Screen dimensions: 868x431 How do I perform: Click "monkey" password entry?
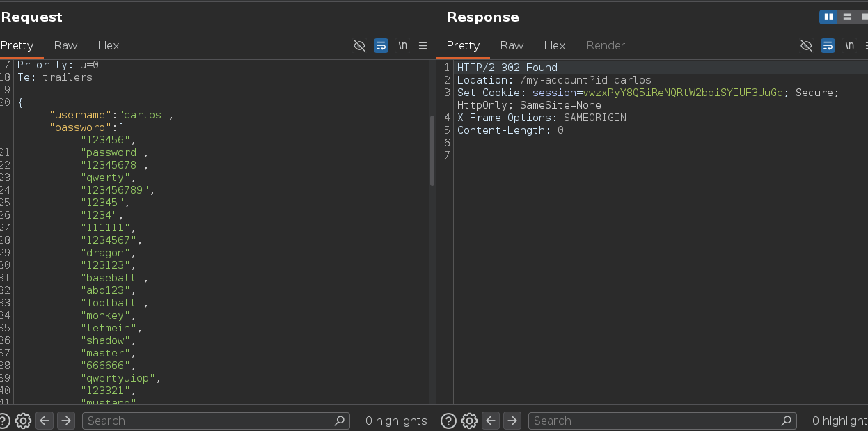pyautogui.click(x=106, y=315)
